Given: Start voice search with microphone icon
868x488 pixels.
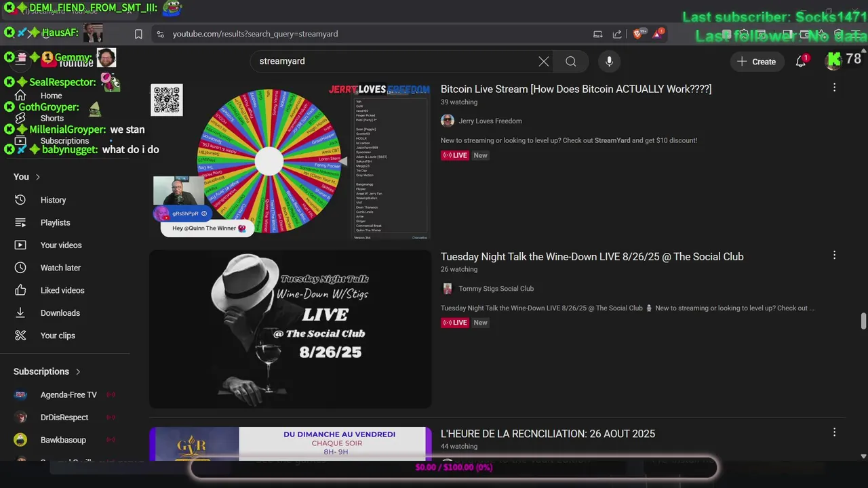Looking at the screenshot, I should [x=609, y=62].
